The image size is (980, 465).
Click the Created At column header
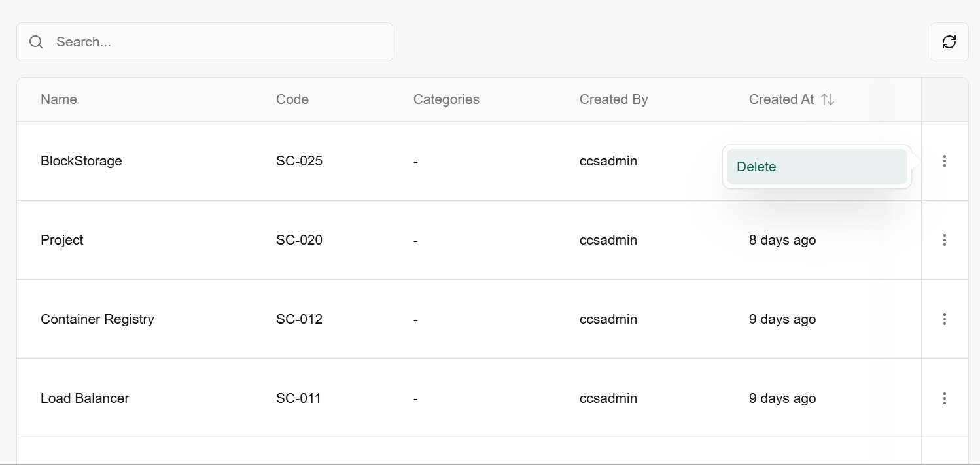tap(781, 99)
